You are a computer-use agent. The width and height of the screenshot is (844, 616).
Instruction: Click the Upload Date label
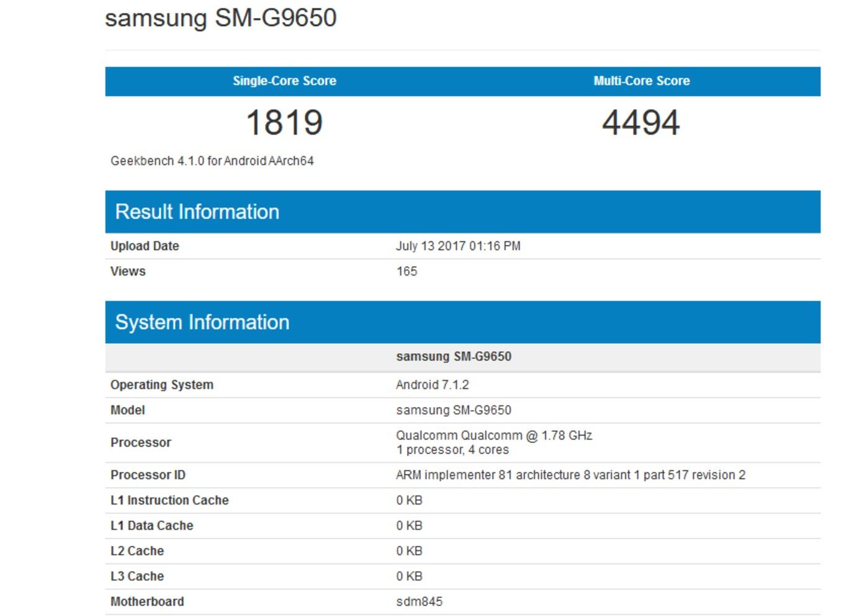(x=145, y=246)
